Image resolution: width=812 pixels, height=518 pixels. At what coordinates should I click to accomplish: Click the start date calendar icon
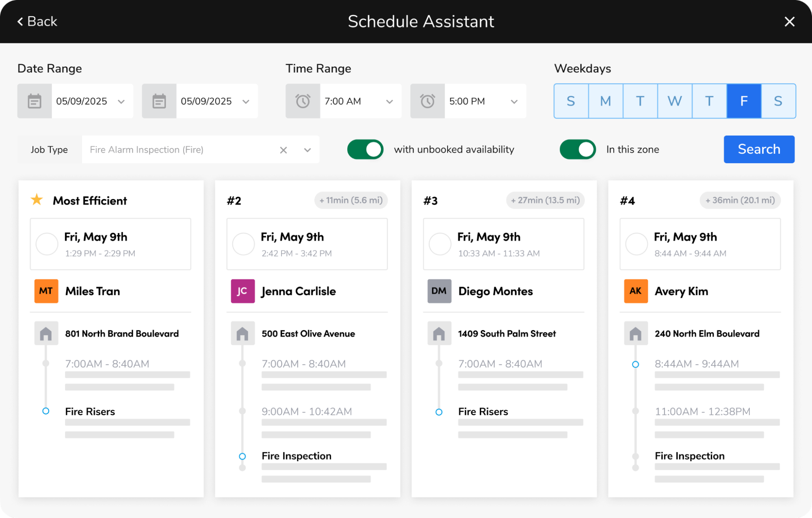(35, 101)
